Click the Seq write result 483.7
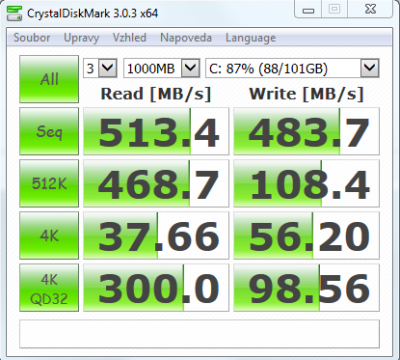The height and width of the screenshot is (360, 400). (306, 131)
